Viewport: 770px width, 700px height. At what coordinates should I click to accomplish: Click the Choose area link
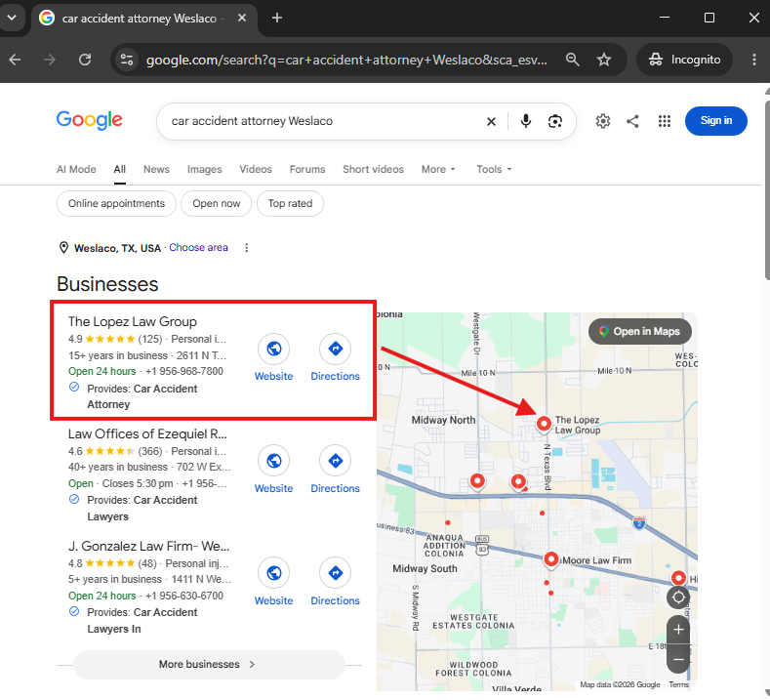click(198, 248)
